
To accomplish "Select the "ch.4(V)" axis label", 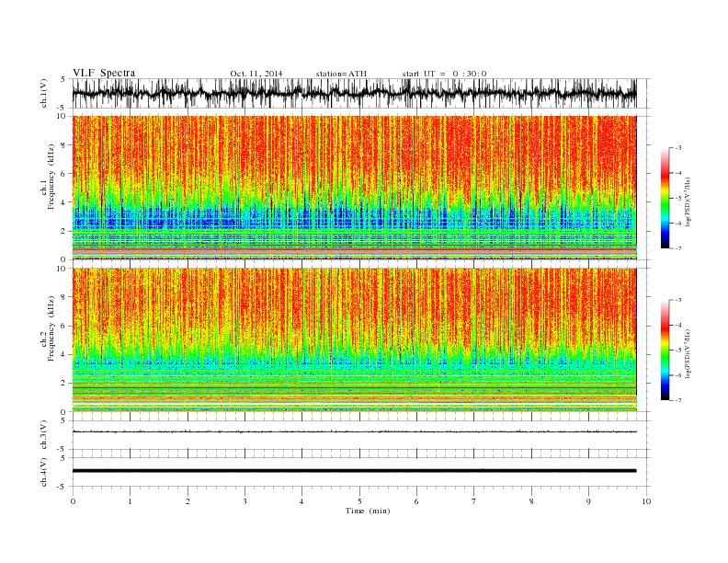I will [x=43, y=472].
